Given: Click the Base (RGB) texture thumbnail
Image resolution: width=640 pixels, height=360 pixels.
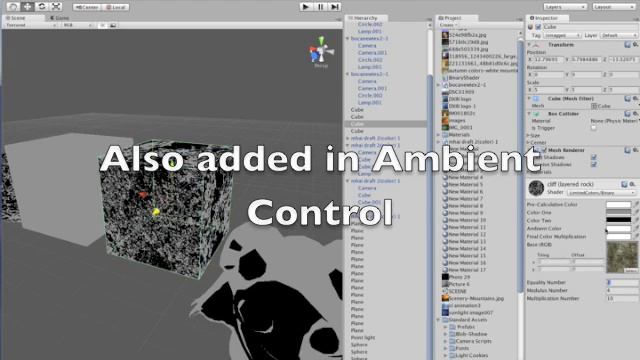Looking at the screenshot, I should pyautogui.click(x=622, y=257).
